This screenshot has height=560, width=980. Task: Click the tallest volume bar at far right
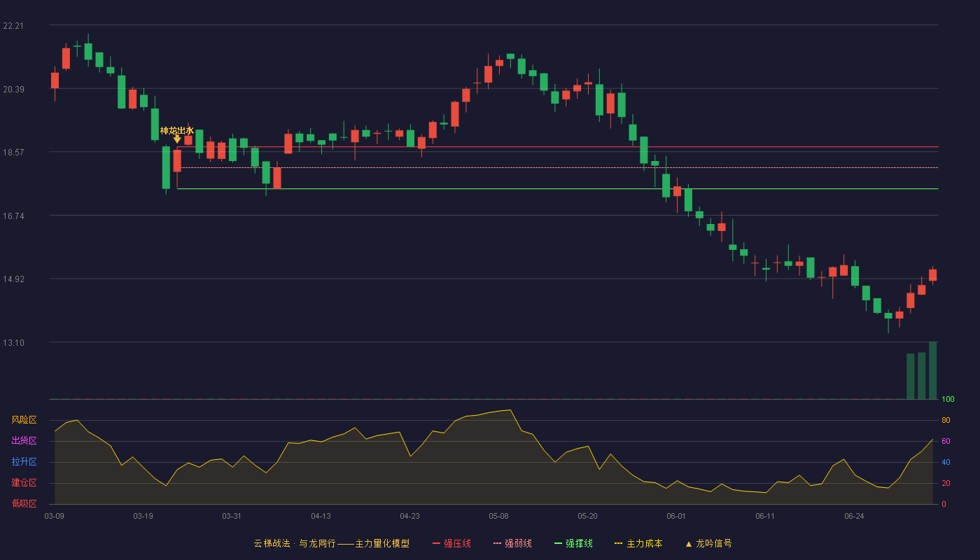tap(932, 370)
